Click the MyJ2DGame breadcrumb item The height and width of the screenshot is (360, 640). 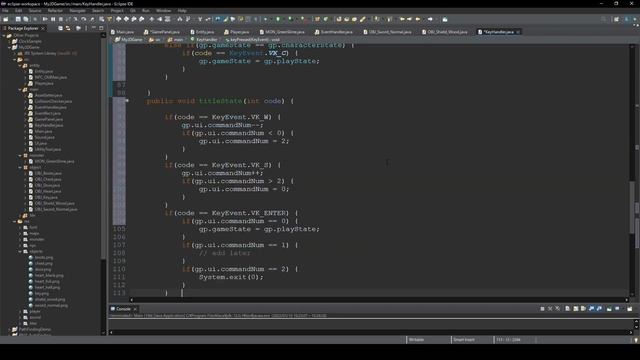[129, 40]
